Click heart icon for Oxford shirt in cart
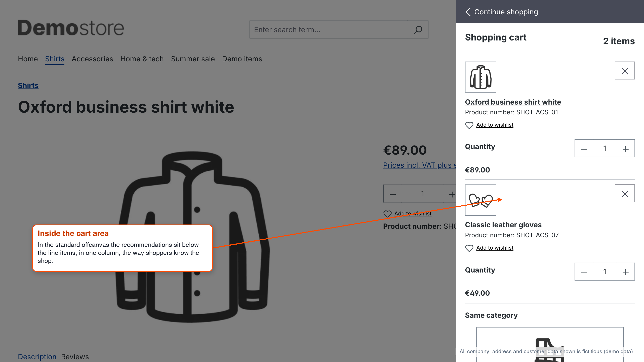This screenshot has width=644, height=362. [x=469, y=125]
